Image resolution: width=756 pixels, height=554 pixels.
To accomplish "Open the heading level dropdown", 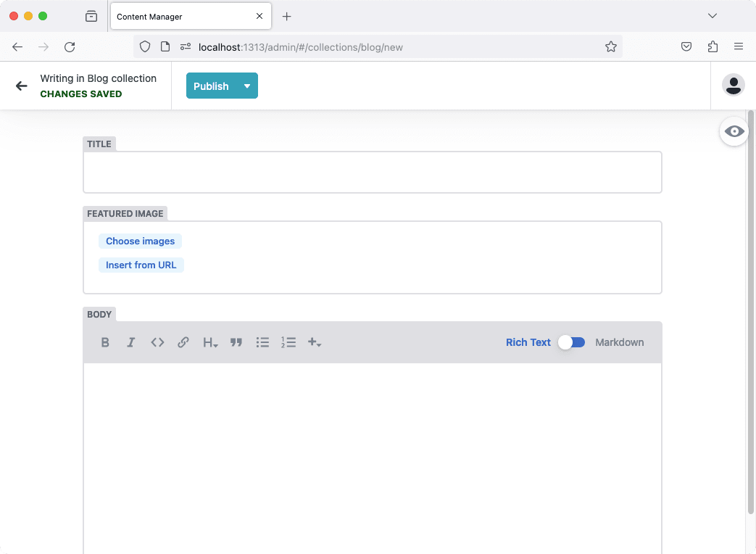I will 210,342.
